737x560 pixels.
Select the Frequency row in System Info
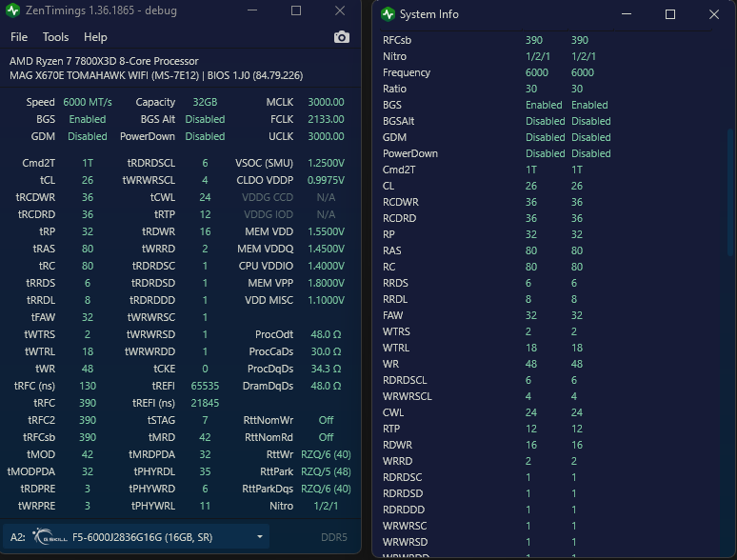[546, 72]
